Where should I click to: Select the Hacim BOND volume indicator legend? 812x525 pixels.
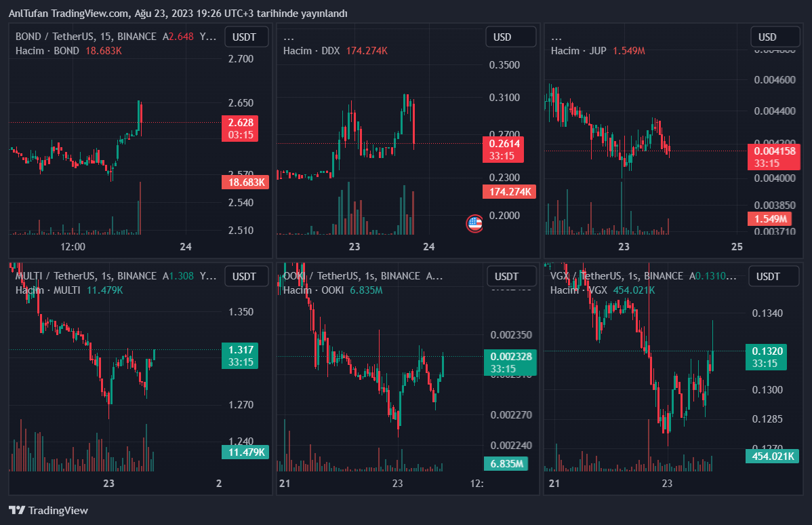point(47,51)
